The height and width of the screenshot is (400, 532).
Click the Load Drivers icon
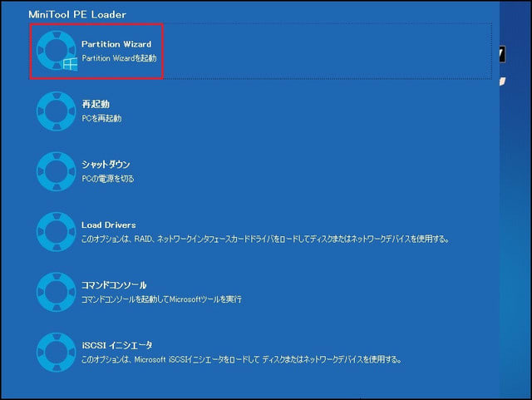56,231
